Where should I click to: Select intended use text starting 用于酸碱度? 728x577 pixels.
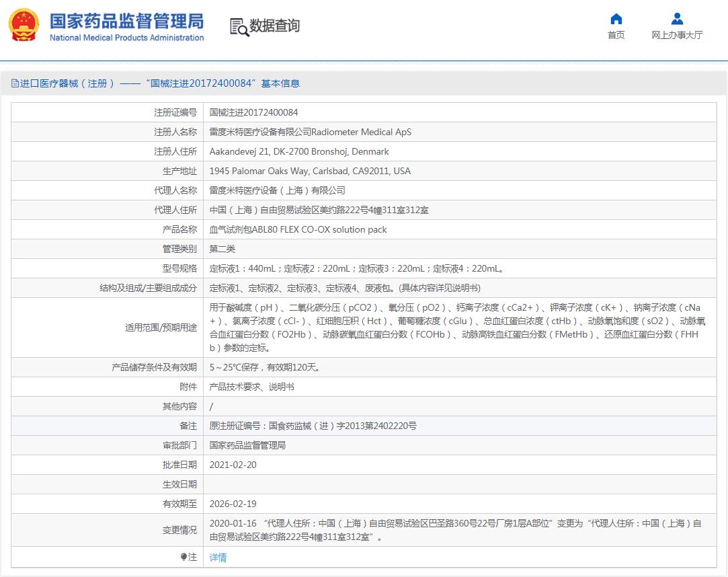[x=457, y=328]
